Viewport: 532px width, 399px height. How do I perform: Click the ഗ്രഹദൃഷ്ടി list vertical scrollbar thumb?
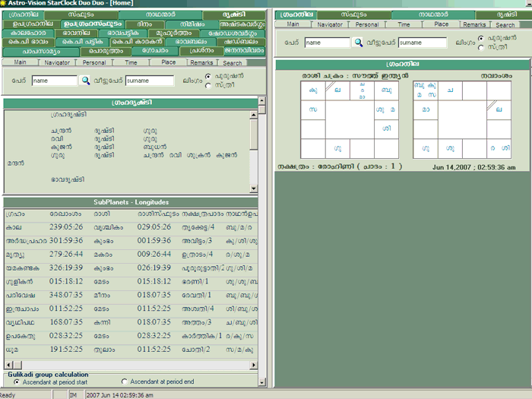(253, 134)
